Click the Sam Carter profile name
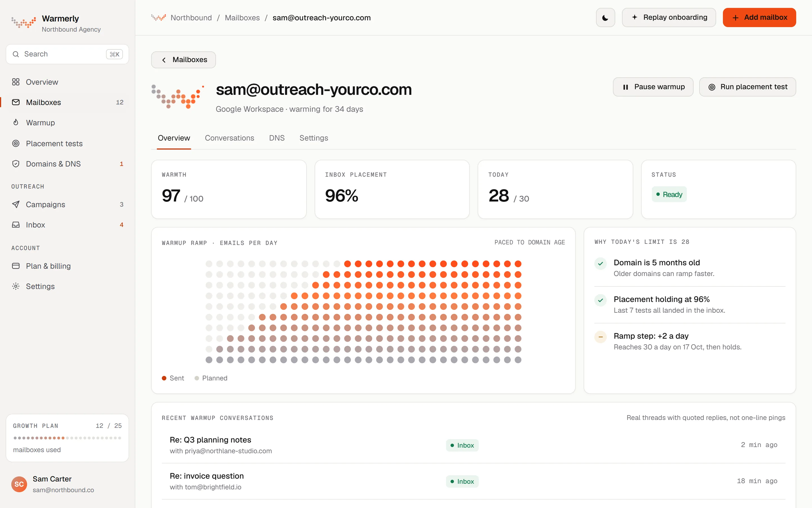The image size is (812, 508). coord(52,479)
